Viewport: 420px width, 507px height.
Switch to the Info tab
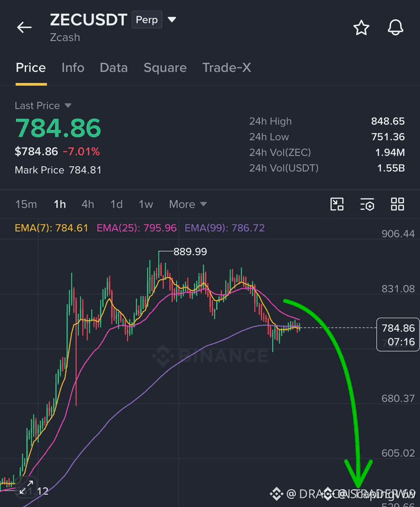tap(73, 67)
